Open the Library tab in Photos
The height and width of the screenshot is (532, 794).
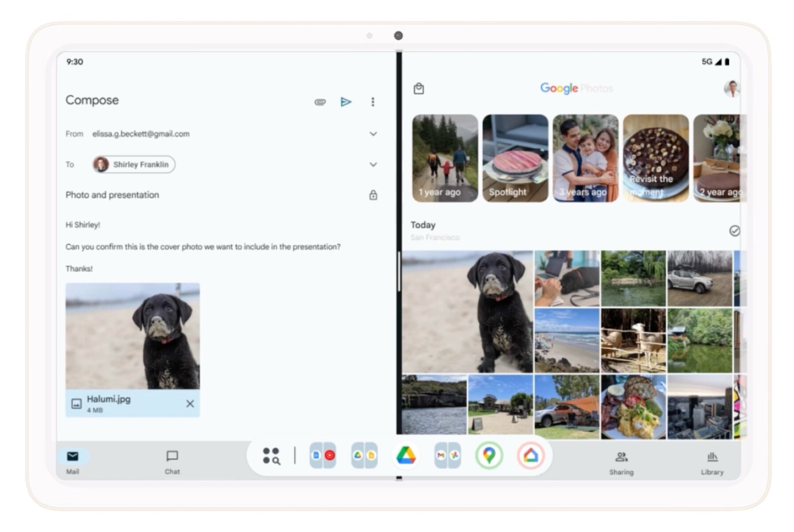click(x=712, y=463)
